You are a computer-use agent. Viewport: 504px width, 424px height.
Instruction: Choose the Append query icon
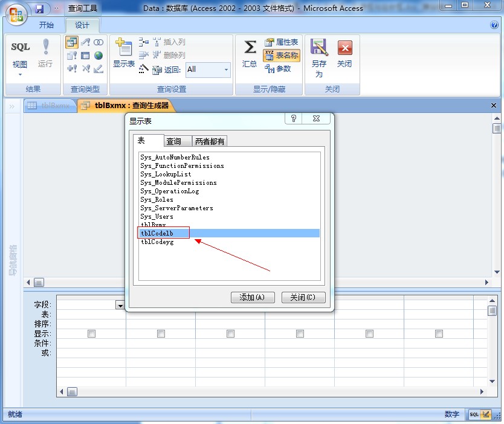(x=72, y=68)
